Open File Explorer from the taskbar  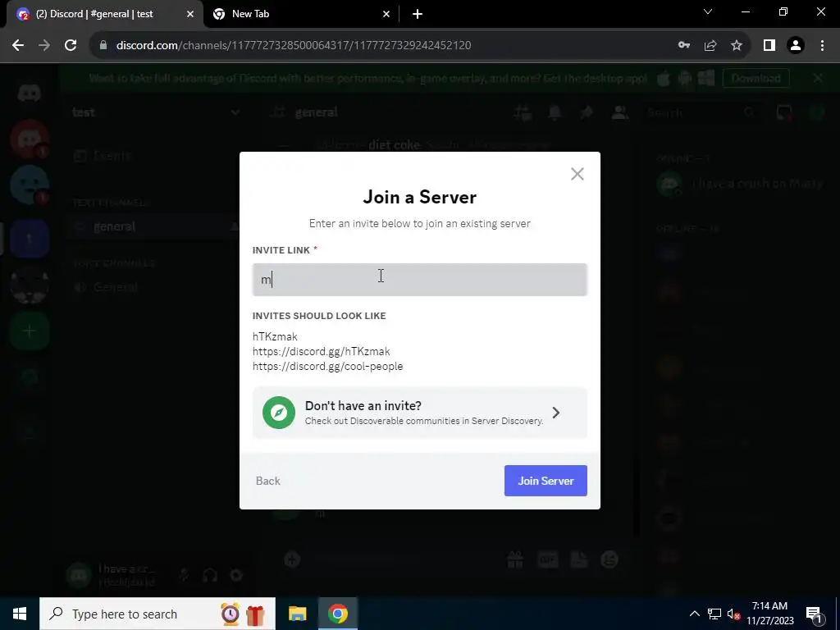(x=297, y=614)
